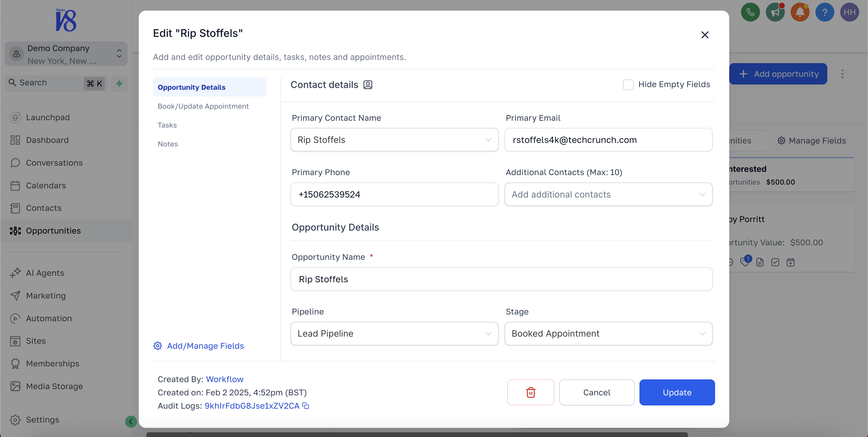868x437 pixels.
Task: Click the blue Update button
Action: 677,392
